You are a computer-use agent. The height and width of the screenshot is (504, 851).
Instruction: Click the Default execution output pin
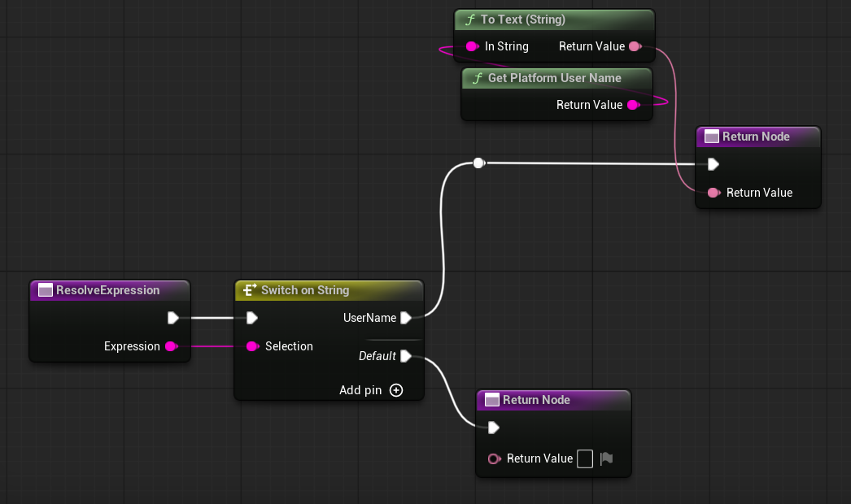coord(406,356)
